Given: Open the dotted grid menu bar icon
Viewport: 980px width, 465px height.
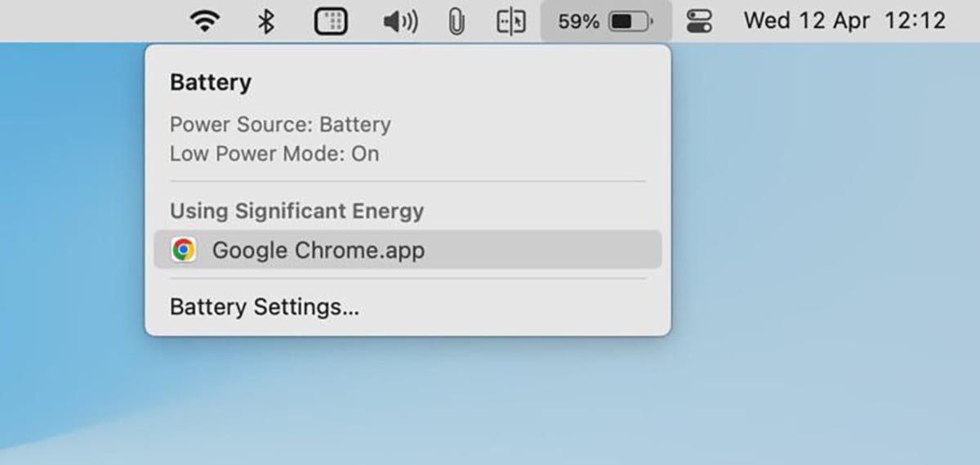Looking at the screenshot, I should 331,21.
